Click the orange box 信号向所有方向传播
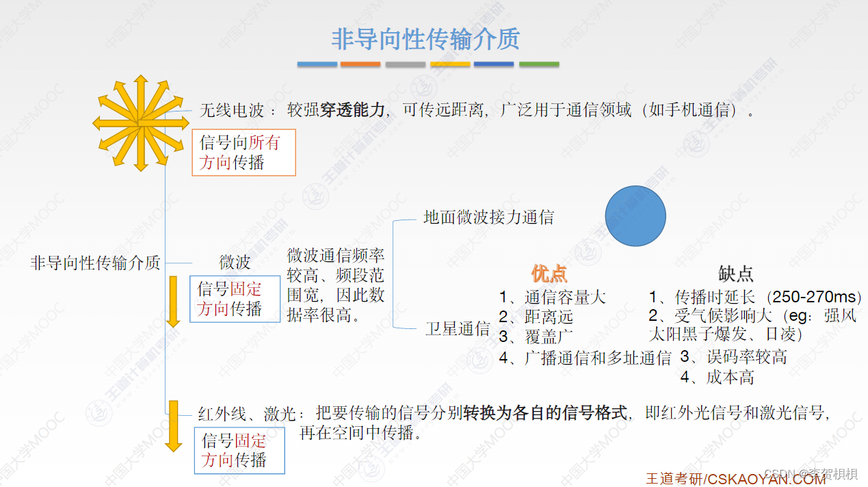Image resolution: width=868 pixels, height=487 pixels. point(244,153)
